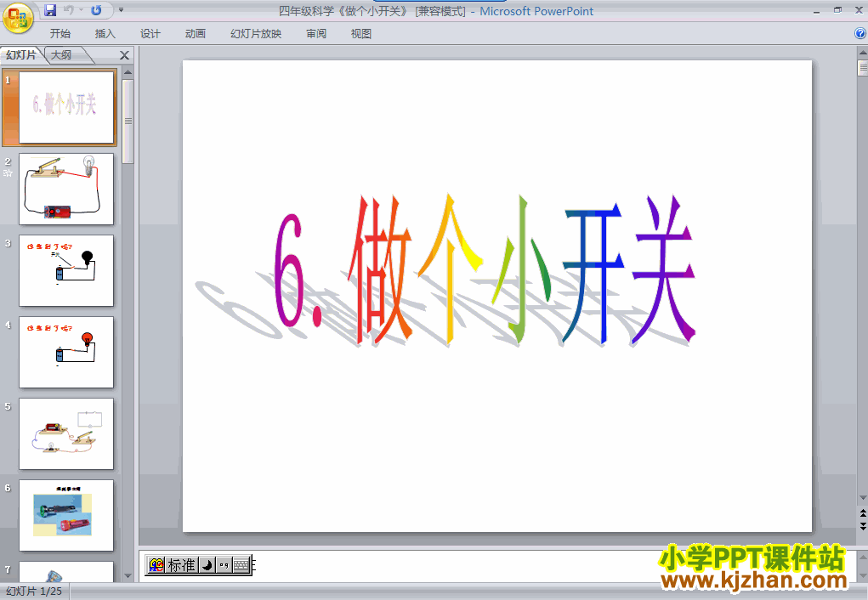
Task: Click thumbnail pane scroll down arrow
Action: (x=128, y=576)
